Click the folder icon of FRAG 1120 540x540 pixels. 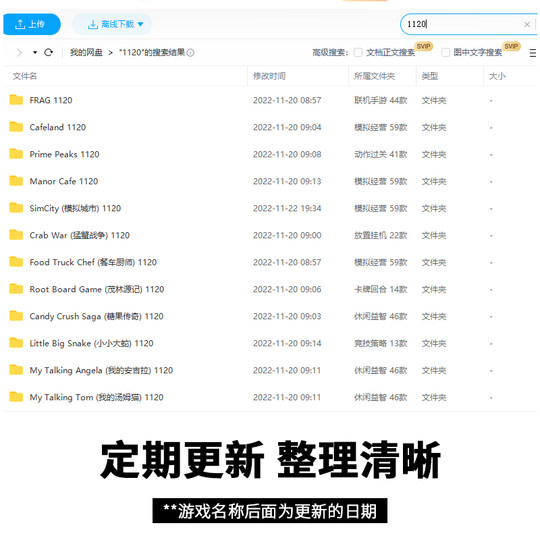click(16, 100)
